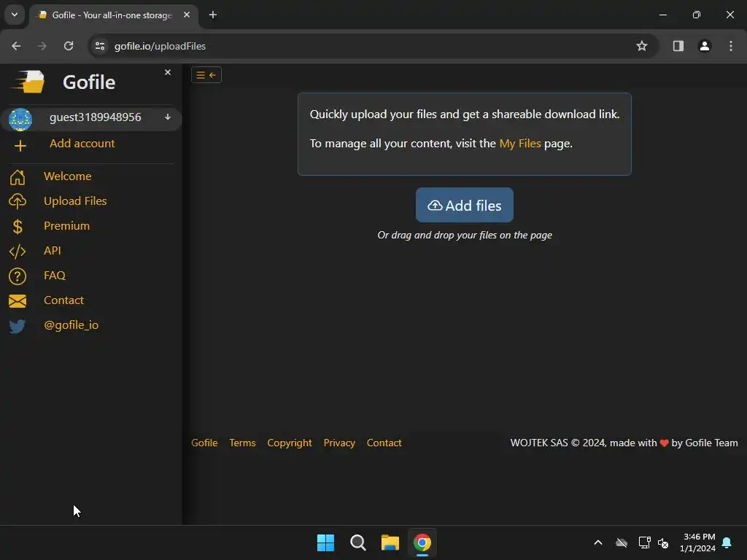Open the Contact footer link
Image resolution: width=747 pixels, height=560 pixels.
[x=384, y=443]
